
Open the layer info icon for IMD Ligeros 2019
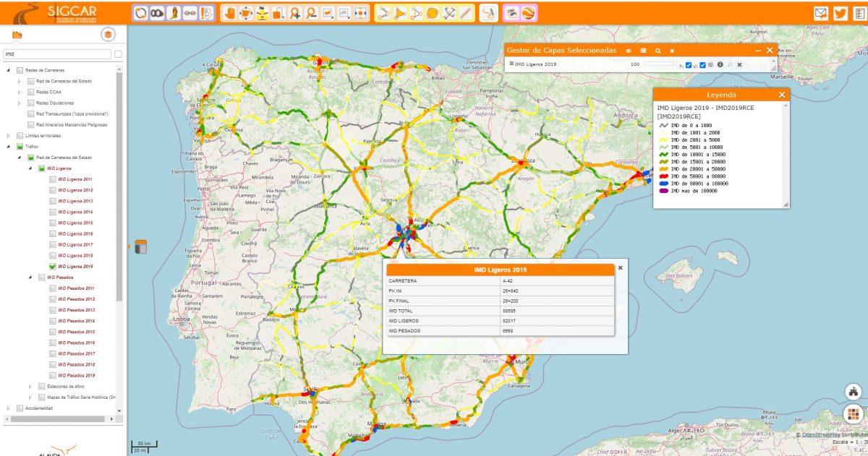point(720,64)
